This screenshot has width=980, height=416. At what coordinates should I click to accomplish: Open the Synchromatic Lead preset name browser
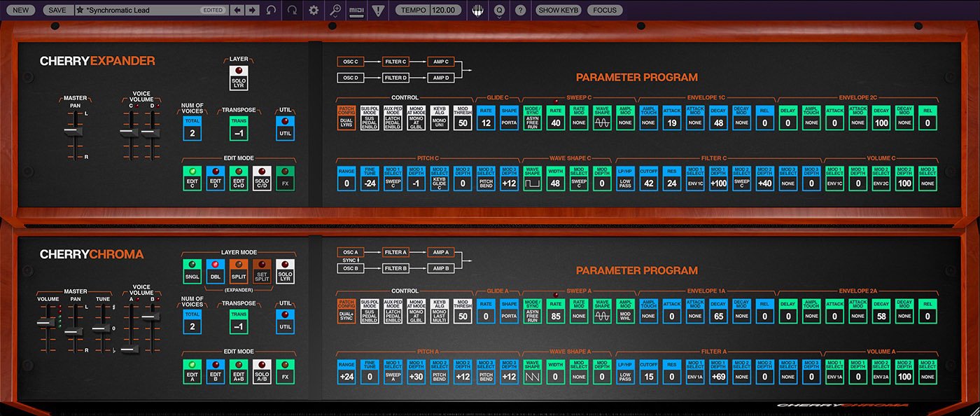click(150, 11)
